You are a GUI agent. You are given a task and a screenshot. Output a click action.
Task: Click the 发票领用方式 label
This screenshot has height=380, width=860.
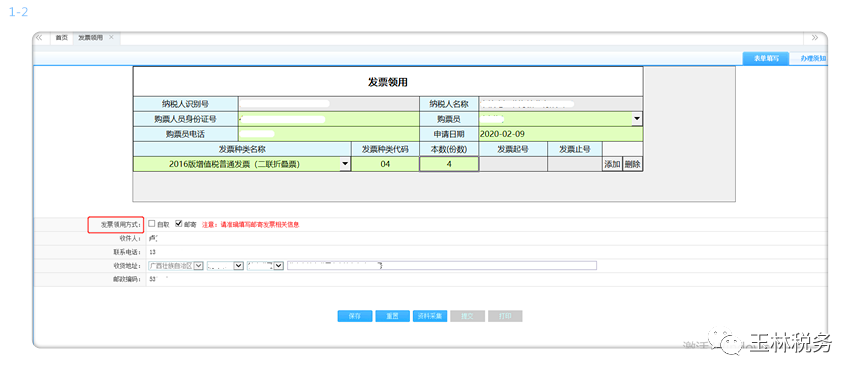tap(120, 225)
